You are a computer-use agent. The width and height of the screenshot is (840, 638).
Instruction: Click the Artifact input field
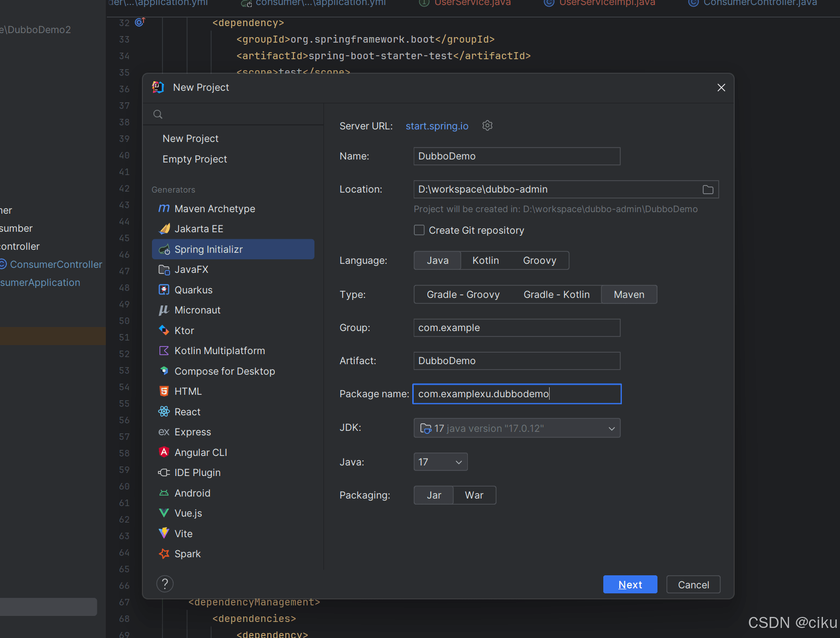(x=517, y=361)
